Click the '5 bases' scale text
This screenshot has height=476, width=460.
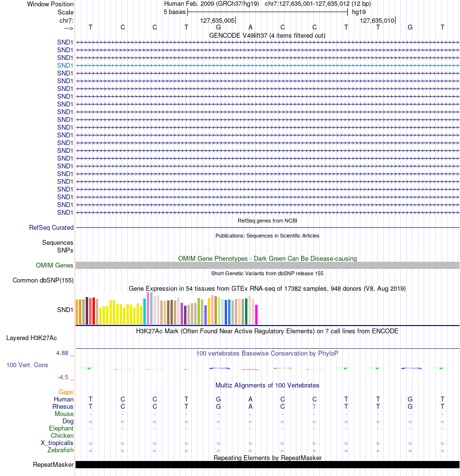coord(174,12)
